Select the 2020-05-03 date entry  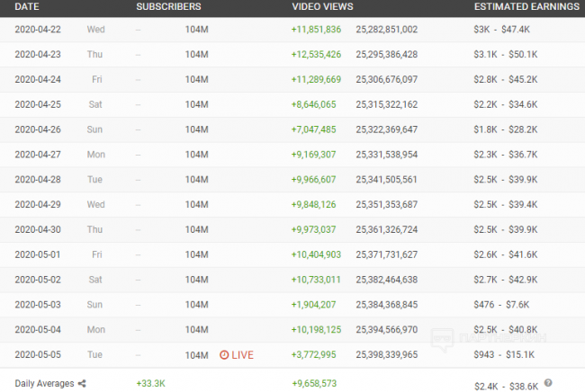(38, 305)
